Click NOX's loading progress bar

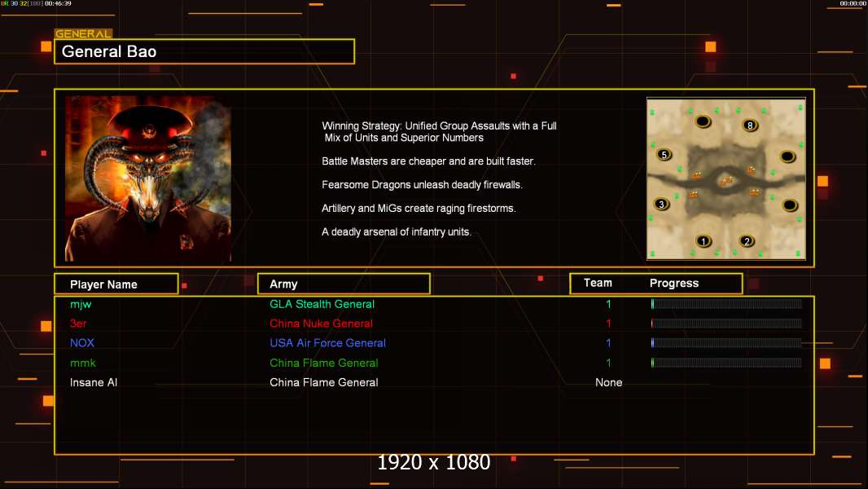coord(726,343)
